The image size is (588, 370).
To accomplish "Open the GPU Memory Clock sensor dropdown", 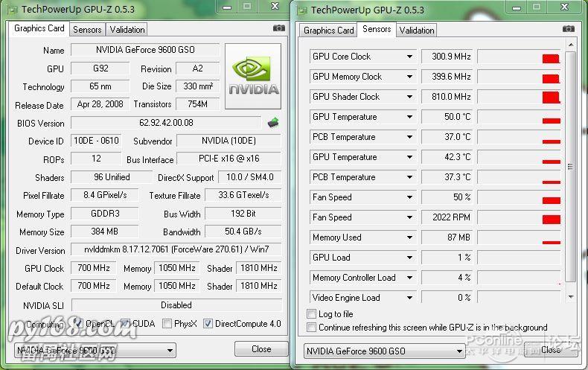I will point(409,77).
